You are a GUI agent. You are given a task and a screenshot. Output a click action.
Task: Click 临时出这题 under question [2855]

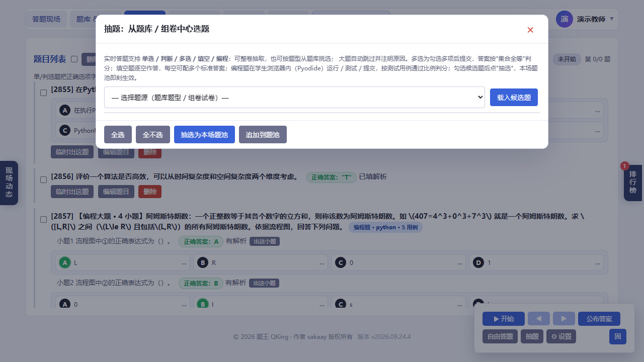[x=72, y=152]
